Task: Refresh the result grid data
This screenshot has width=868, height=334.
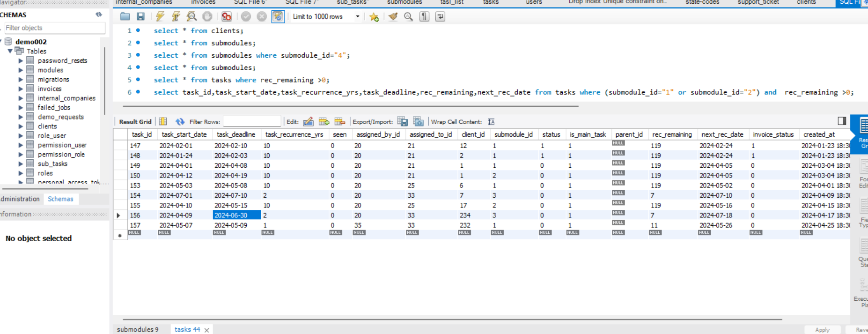Action: point(180,121)
